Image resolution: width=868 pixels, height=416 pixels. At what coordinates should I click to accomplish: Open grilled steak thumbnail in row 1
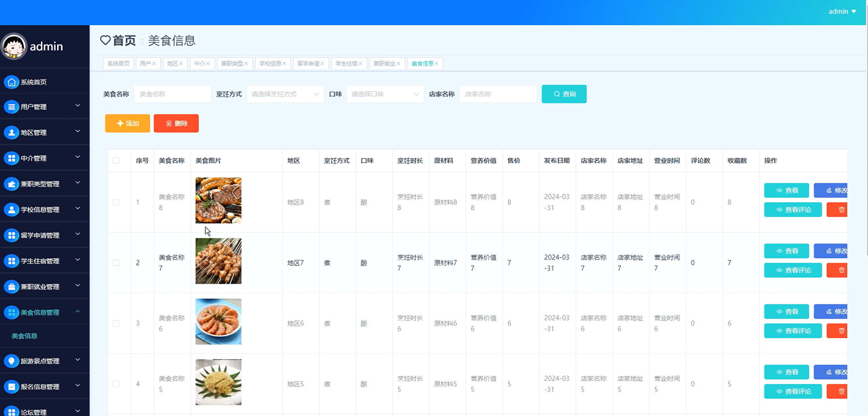click(x=218, y=200)
